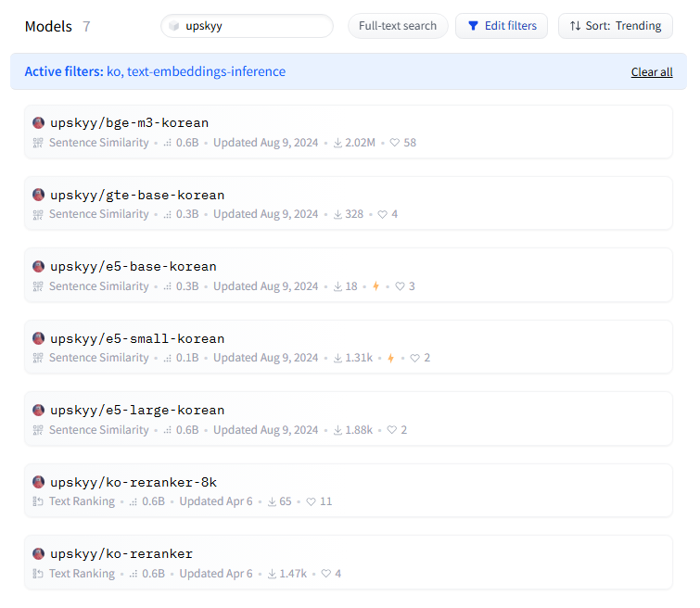Click the avatar next to upskyy/e5-large-korean
The width and height of the screenshot is (700, 608).
38,410
